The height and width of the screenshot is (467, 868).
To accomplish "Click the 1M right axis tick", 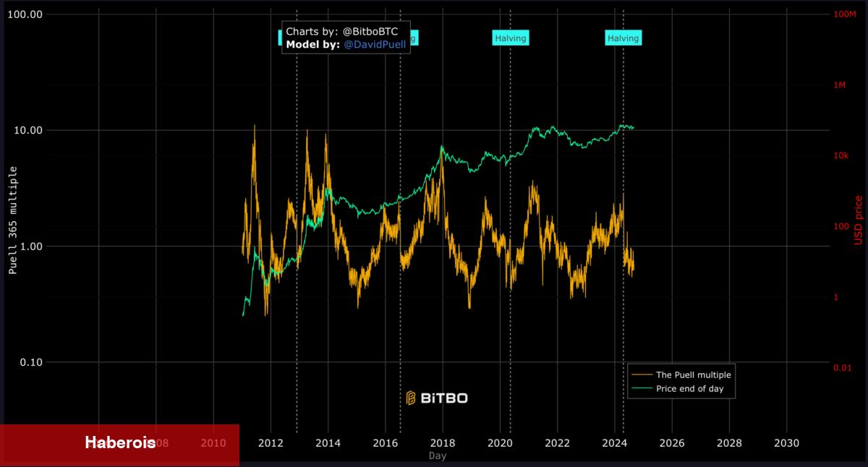I will (840, 85).
